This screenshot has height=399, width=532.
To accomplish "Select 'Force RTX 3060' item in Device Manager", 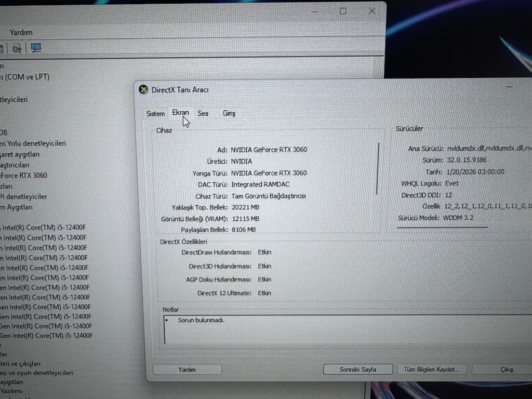I will (x=23, y=176).
